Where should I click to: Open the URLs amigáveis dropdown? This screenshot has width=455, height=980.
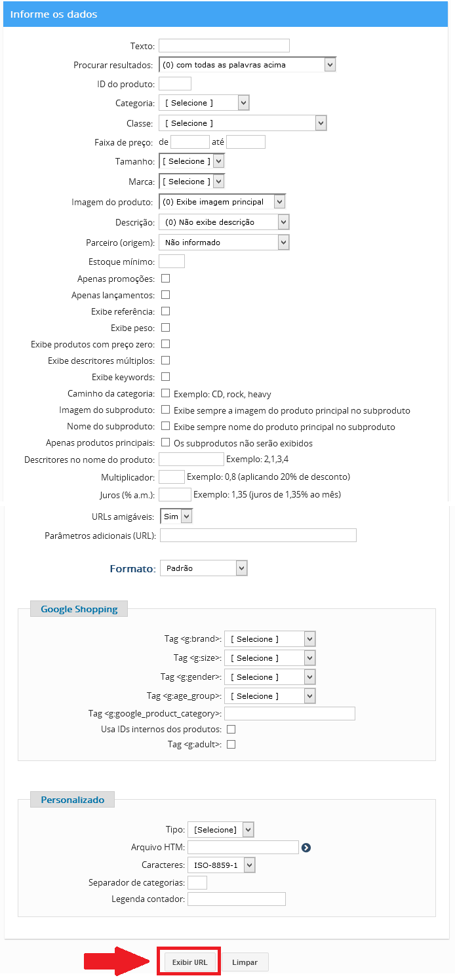(x=176, y=517)
